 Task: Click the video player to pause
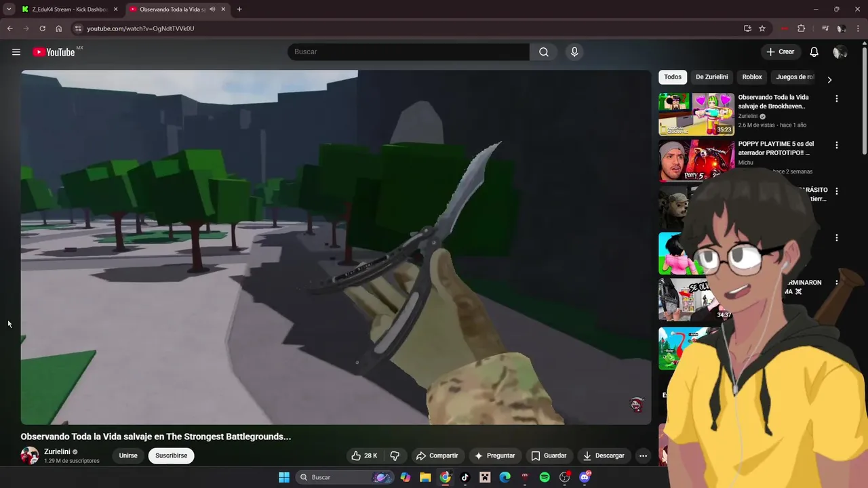336,247
